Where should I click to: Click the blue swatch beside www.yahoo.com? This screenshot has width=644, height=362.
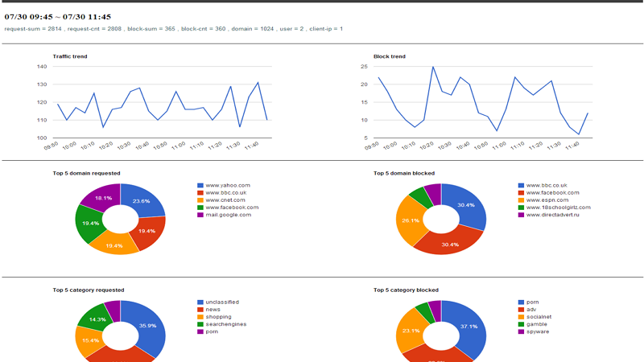pos(200,186)
